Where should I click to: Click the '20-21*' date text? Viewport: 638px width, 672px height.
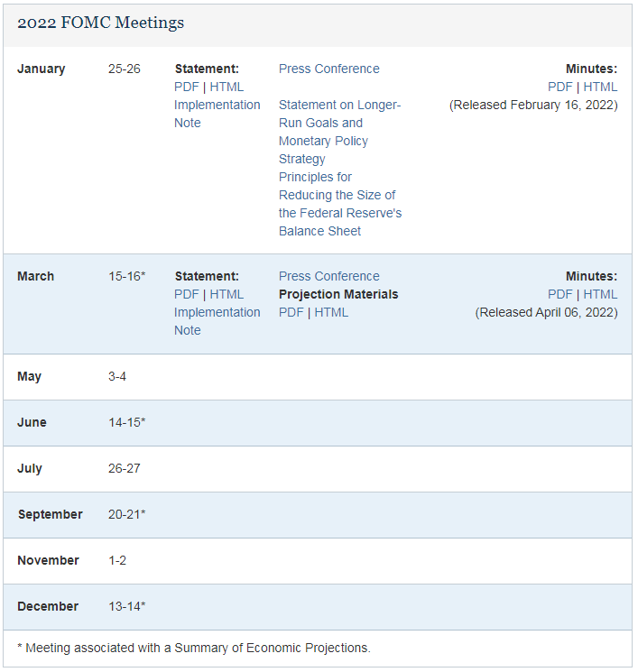click(x=127, y=514)
